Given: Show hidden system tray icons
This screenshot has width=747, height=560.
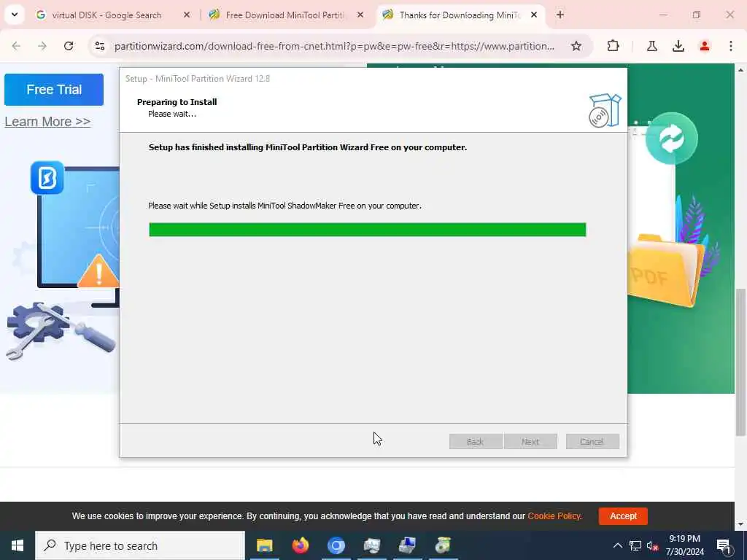Looking at the screenshot, I should (617, 545).
